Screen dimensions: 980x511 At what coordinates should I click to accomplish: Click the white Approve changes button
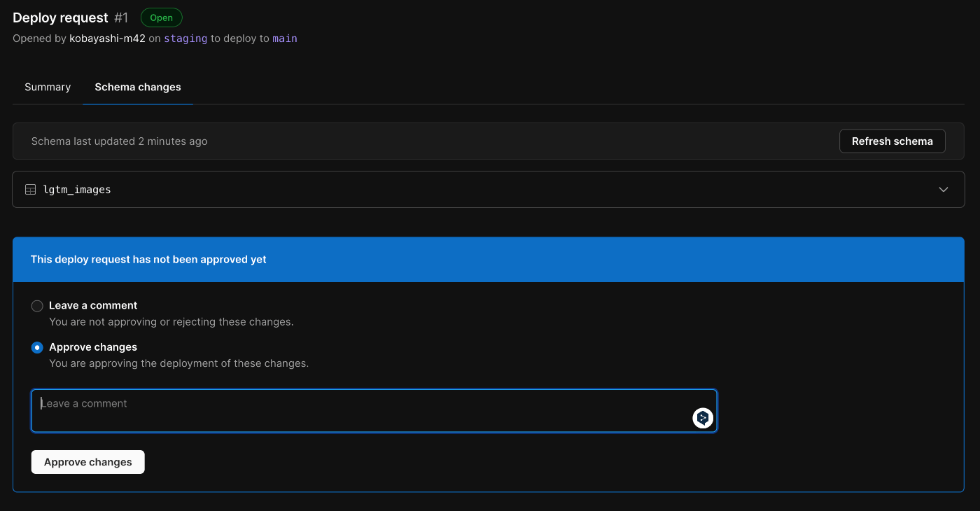(x=87, y=462)
